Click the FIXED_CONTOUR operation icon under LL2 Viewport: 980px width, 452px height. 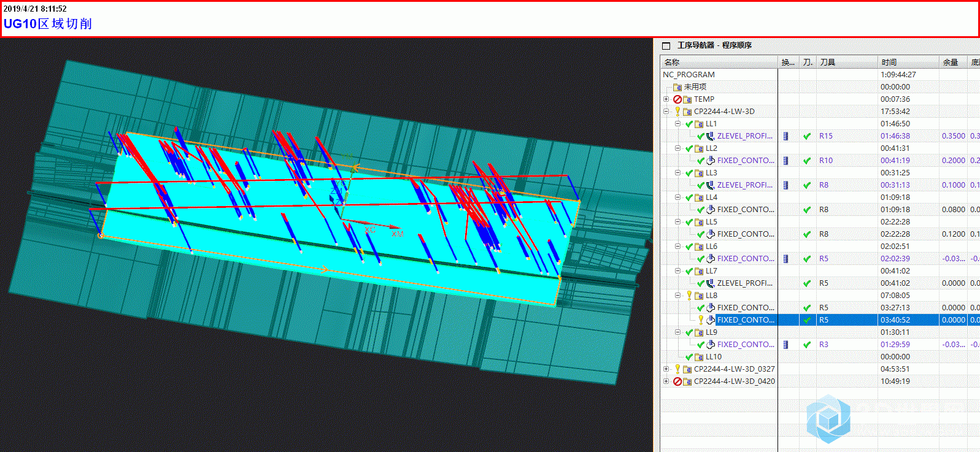tap(711, 161)
